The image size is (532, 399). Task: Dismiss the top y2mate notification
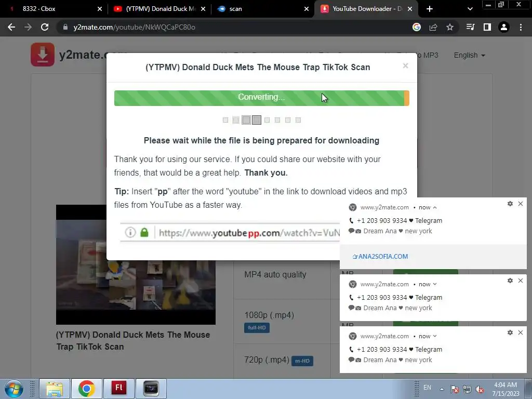(x=521, y=204)
